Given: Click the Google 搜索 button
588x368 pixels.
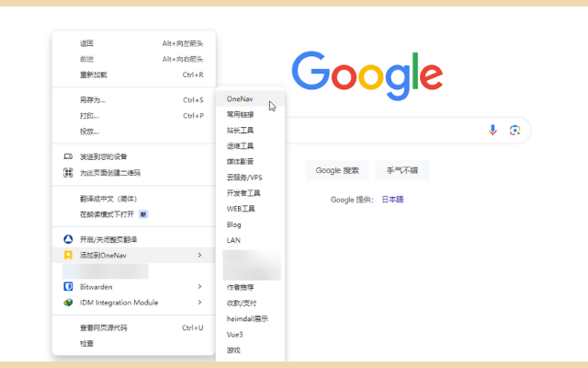Looking at the screenshot, I should 337,170.
